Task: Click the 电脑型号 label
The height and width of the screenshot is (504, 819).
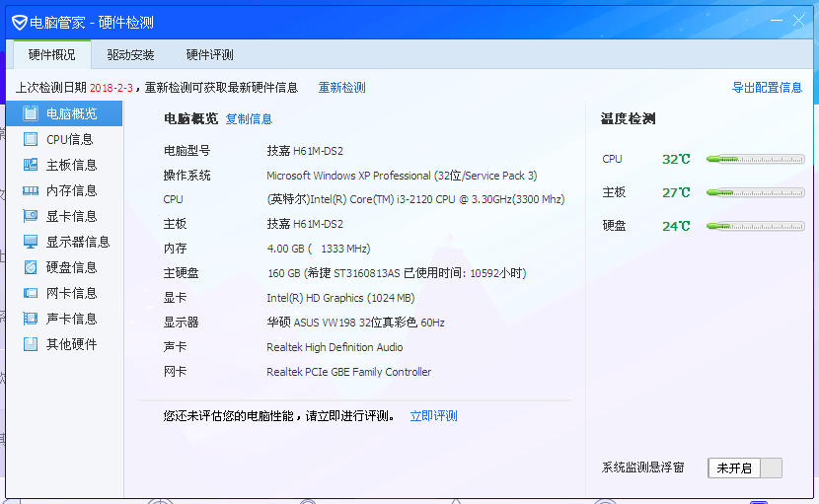Action: click(x=187, y=151)
